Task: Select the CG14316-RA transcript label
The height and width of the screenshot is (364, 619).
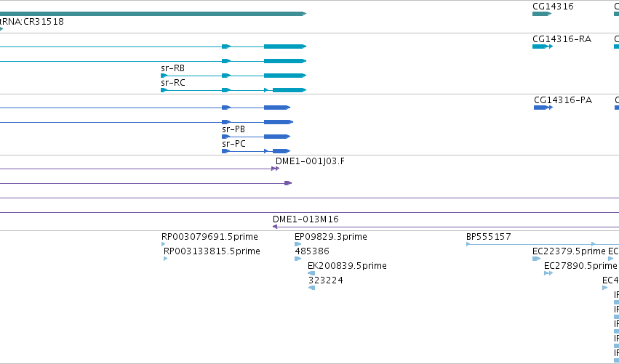Action: tap(562, 39)
